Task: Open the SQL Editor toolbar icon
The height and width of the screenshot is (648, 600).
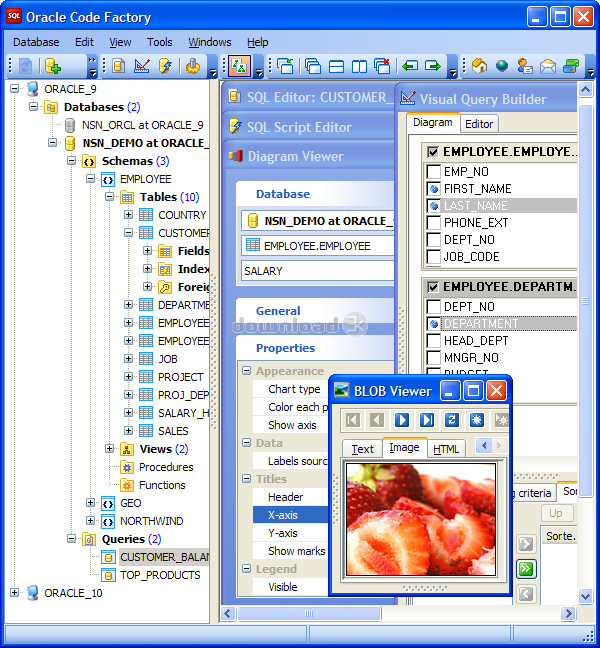Action: 119,66
